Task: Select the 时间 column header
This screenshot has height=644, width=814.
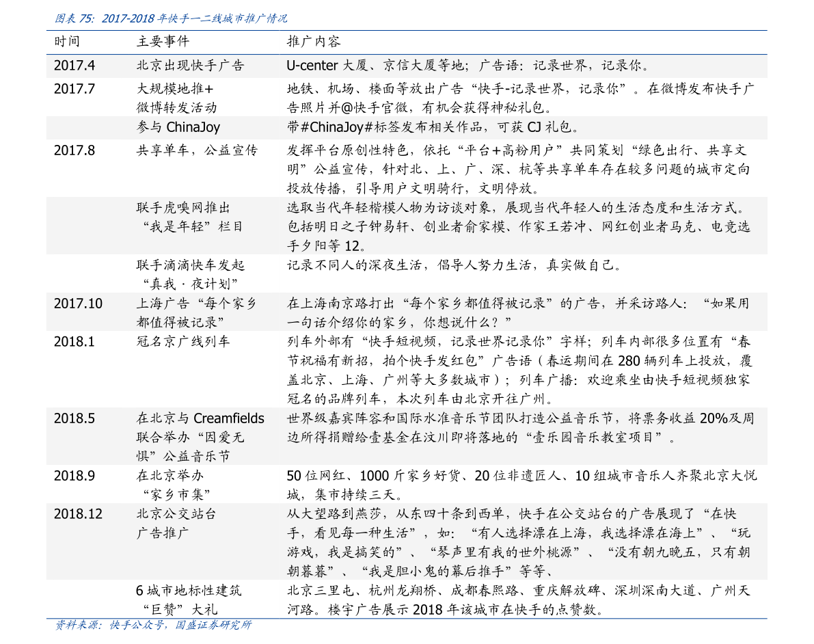Action: (x=66, y=42)
